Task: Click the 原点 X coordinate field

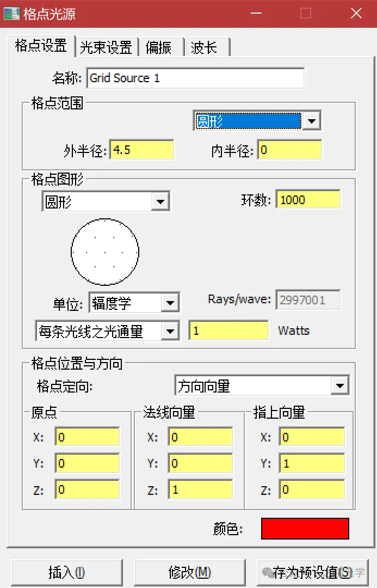Action: pos(87,437)
